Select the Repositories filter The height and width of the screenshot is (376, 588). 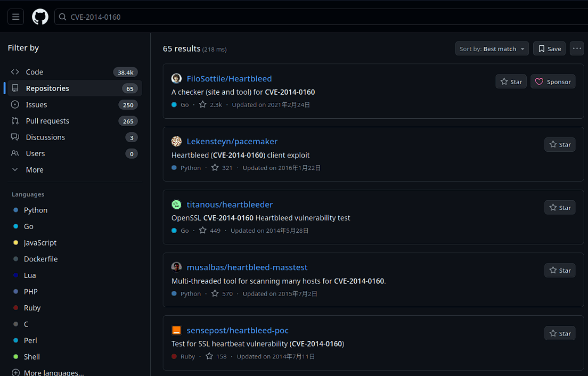(75, 88)
